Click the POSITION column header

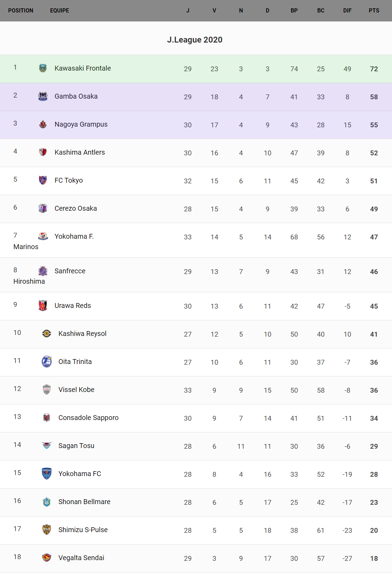(21, 10)
